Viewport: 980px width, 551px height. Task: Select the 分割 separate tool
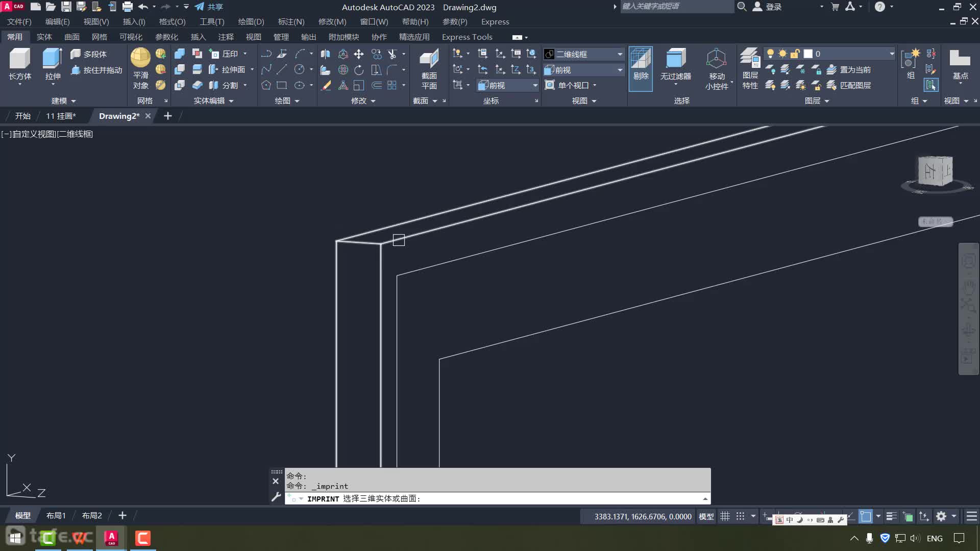pyautogui.click(x=224, y=85)
